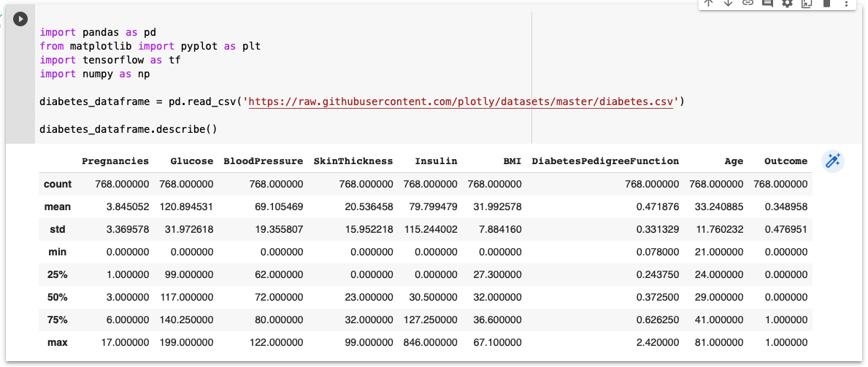Click the Outcome column header
Image resolution: width=868 pixels, height=367 pixels.
[x=786, y=161]
